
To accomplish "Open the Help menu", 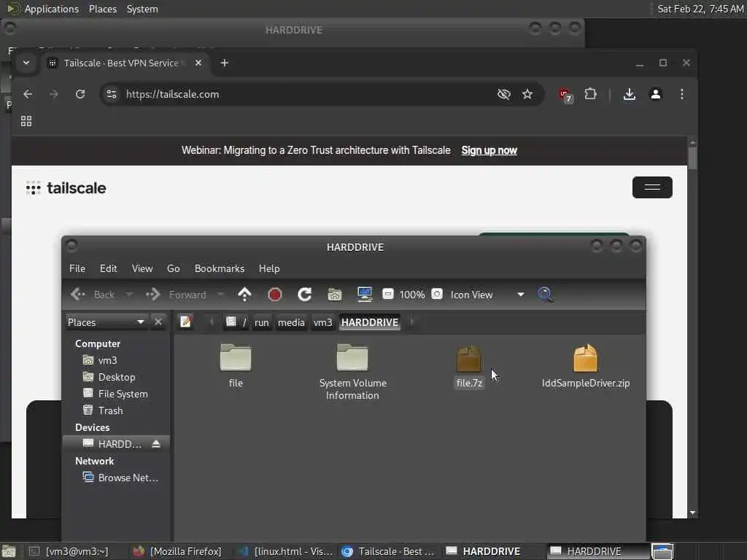I will pos(269,268).
